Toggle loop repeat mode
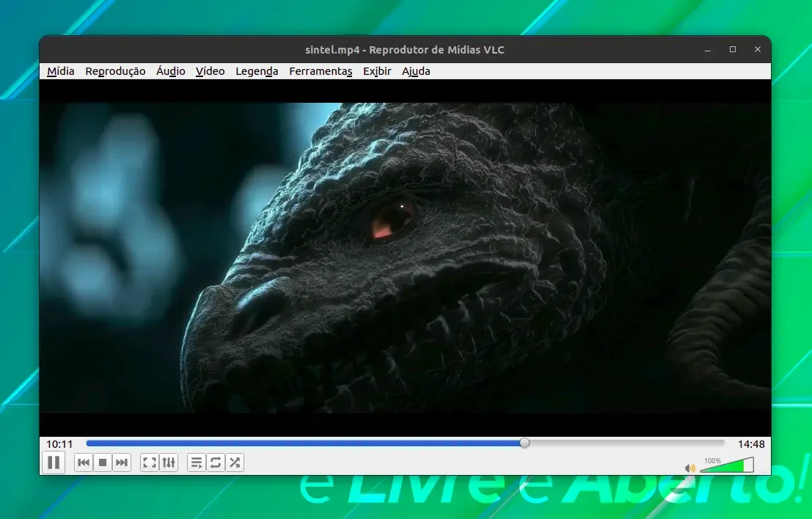 tap(216, 462)
